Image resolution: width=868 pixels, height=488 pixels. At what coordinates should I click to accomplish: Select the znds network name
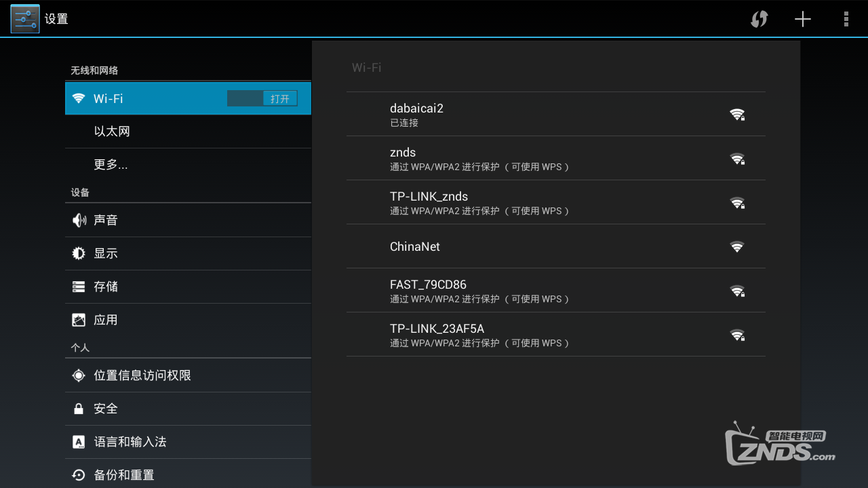pos(403,152)
